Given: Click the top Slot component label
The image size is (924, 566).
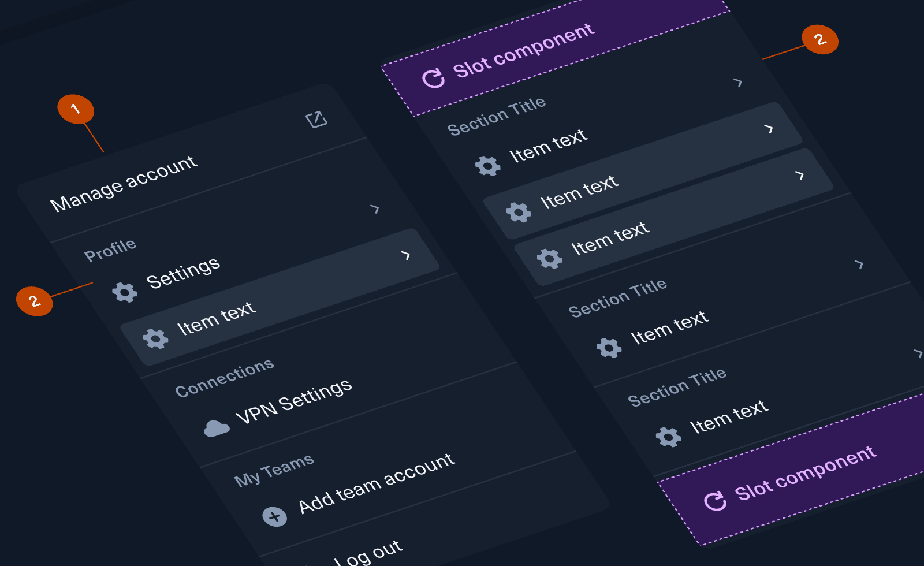Looking at the screenshot, I should 523,51.
